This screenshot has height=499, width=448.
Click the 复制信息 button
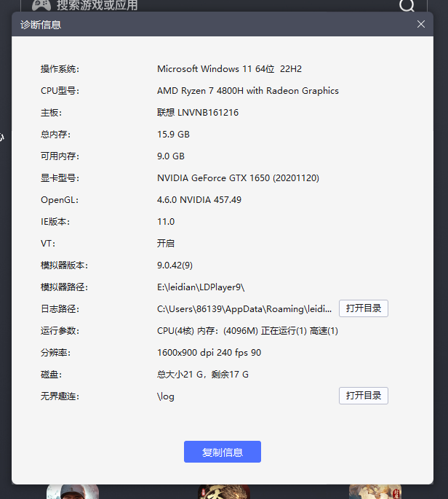222,452
